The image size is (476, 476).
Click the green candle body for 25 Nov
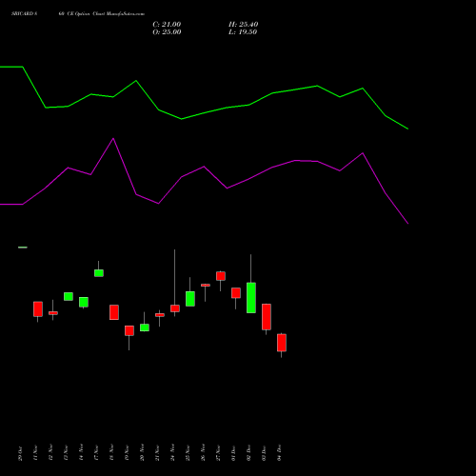click(x=190, y=299)
